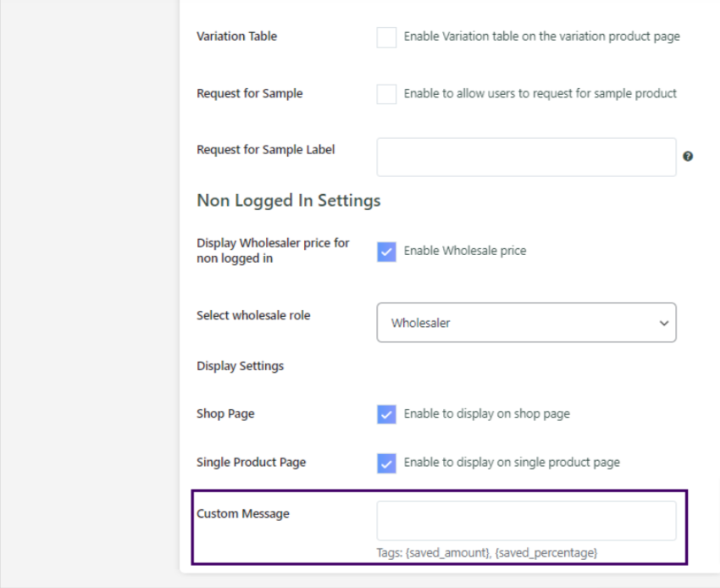This screenshot has width=720, height=588.
Task: Click 'Display Wholesaler price for non logged in' label
Action: 273,251
